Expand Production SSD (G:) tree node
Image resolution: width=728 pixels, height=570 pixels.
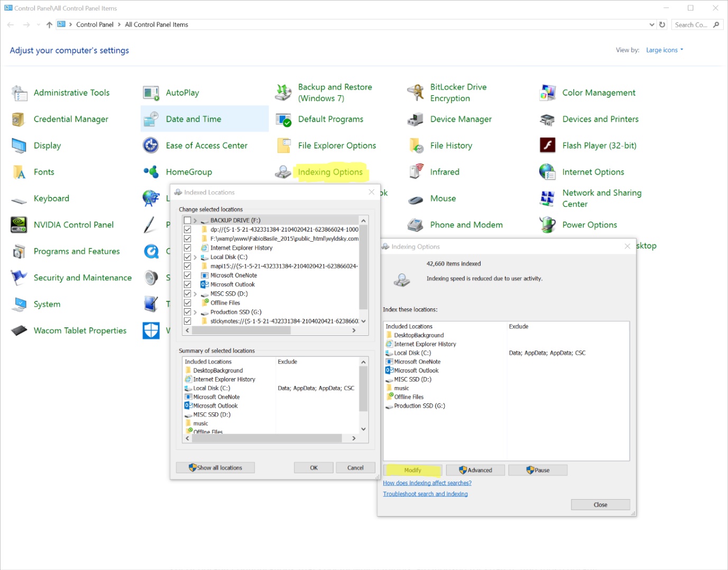coord(195,312)
